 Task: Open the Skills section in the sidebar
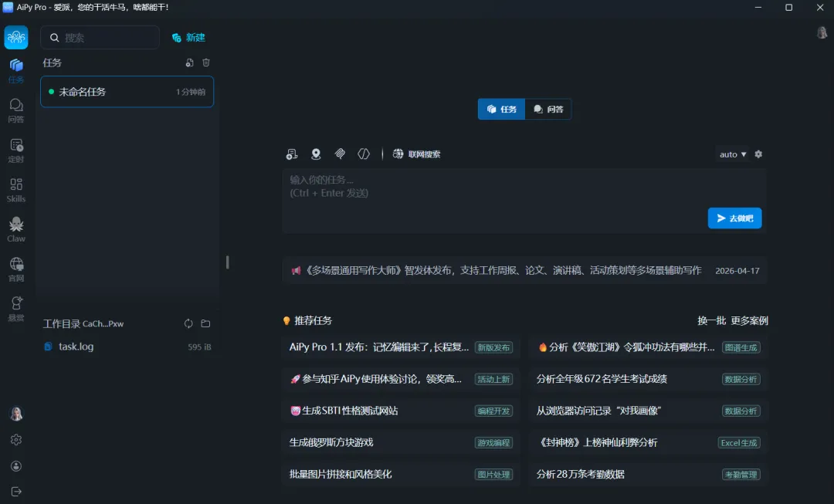(16, 191)
